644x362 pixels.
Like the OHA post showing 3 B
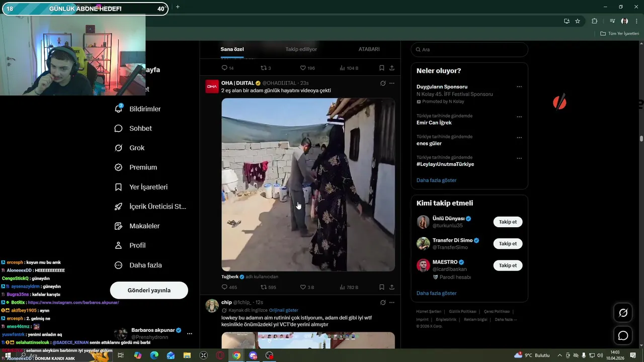tap(307, 287)
